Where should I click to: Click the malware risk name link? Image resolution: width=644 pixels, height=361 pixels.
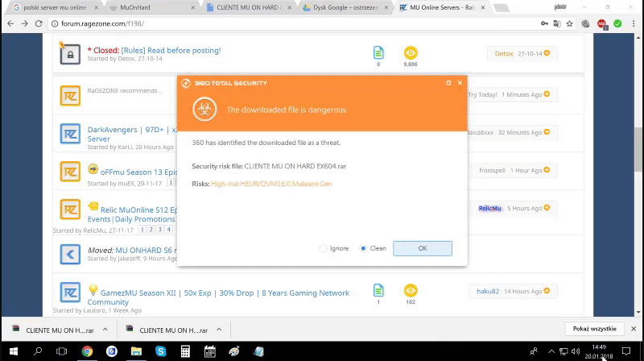coord(271,184)
